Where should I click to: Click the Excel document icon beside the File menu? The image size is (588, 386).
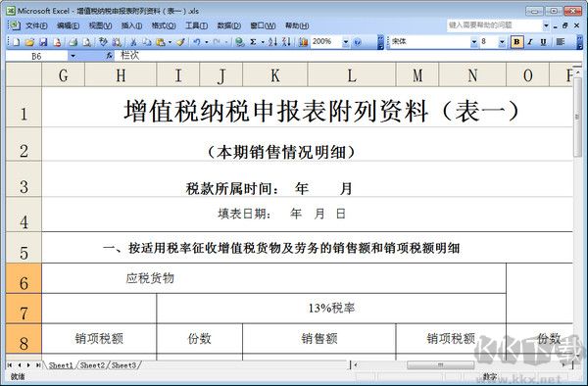click(x=14, y=25)
